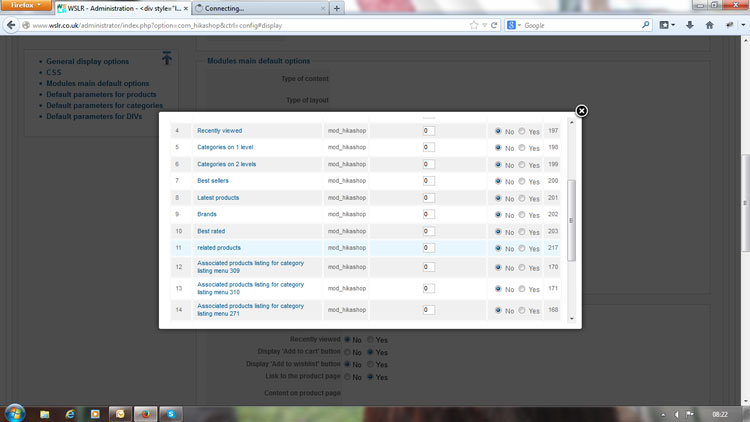Select Yes for Latest products row
This screenshot has height=422, width=750.
[x=522, y=198]
